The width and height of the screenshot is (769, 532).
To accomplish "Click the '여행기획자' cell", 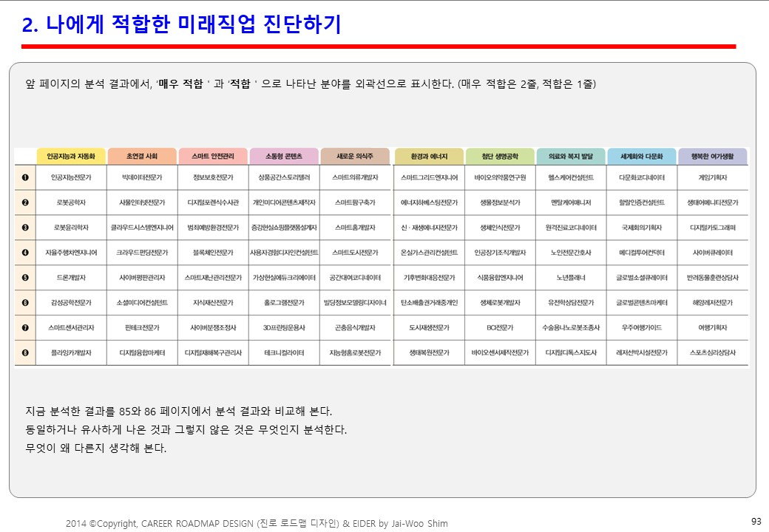I will (713, 327).
